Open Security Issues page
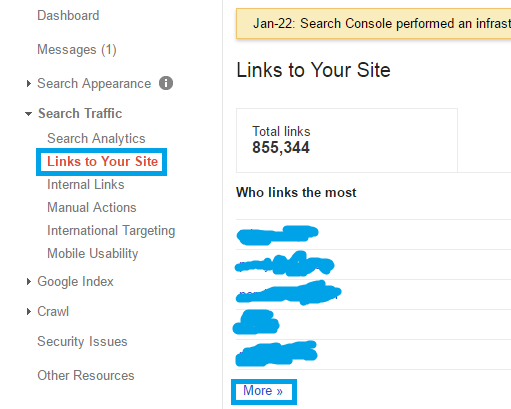Screen dimensions: 511x409 click(82, 341)
